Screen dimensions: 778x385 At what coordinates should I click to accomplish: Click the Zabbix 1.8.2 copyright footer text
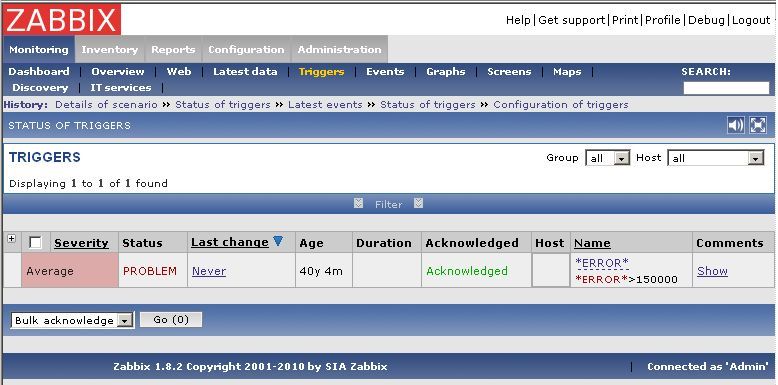pyautogui.click(x=250, y=367)
